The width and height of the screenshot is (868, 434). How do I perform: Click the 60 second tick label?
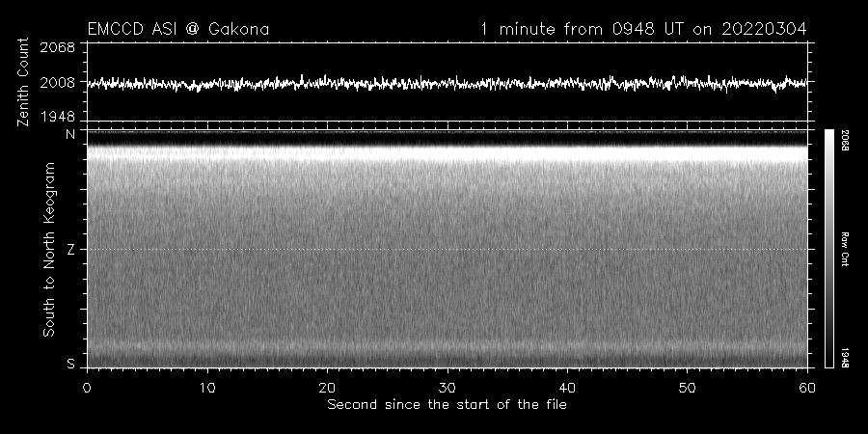[807, 388]
